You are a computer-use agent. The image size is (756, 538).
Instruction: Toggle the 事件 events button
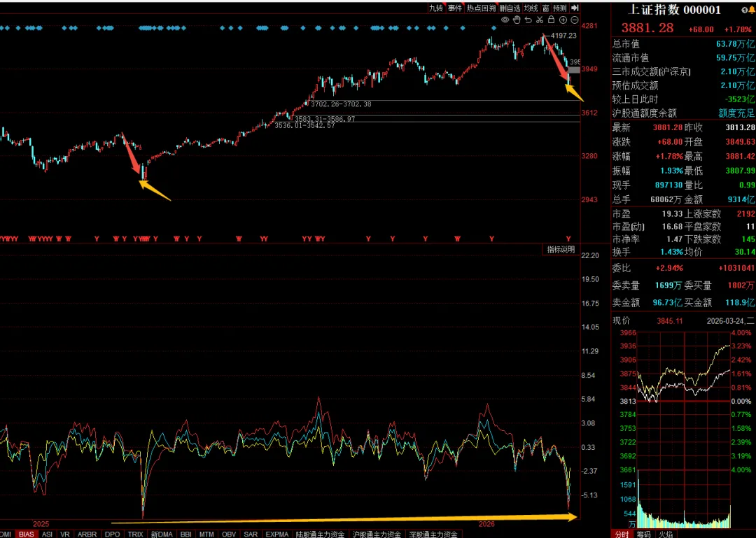[455, 8]
